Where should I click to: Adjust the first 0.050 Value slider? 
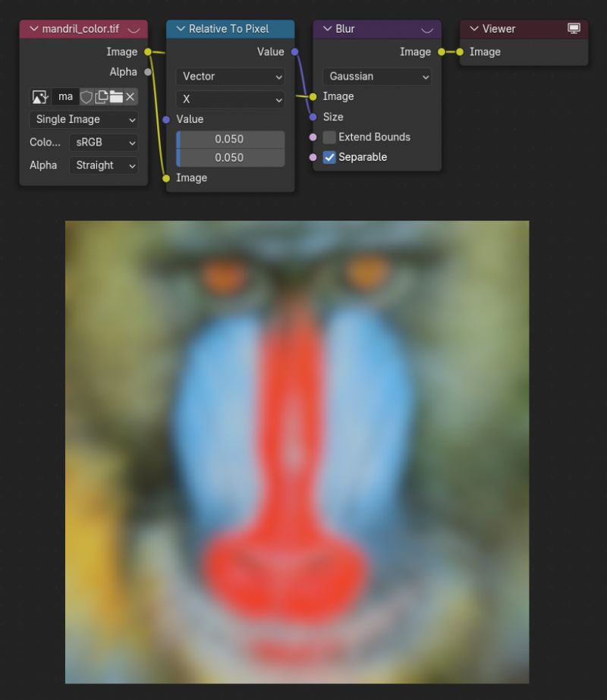[x=229, y=140]
